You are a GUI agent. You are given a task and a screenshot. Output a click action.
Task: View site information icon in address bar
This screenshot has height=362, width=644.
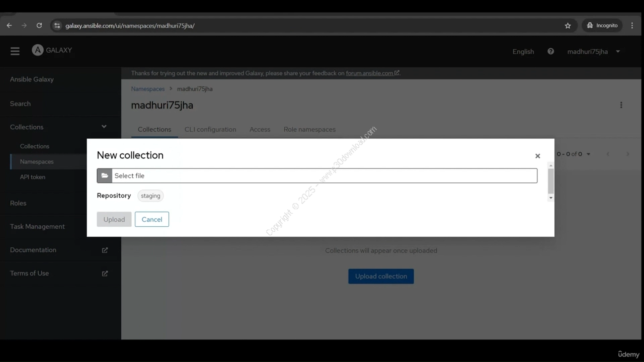[57, 26]
